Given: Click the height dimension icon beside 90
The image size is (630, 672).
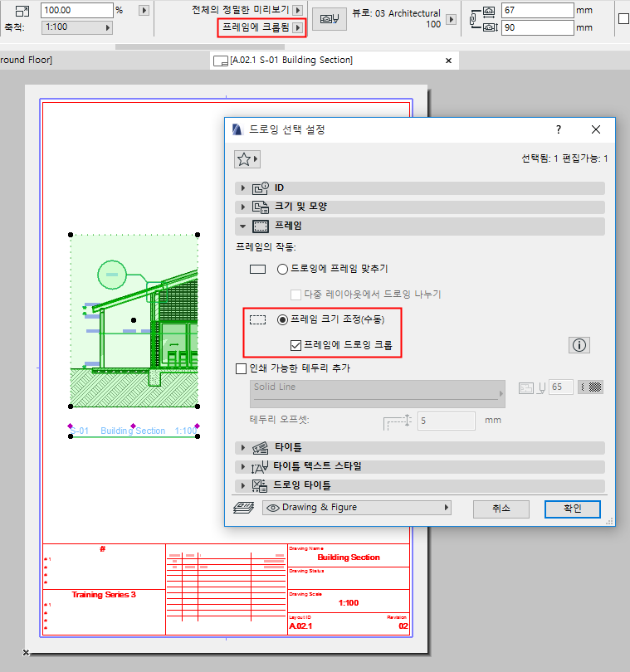Looking at the screenshot, I should click(x=491, y=27).
